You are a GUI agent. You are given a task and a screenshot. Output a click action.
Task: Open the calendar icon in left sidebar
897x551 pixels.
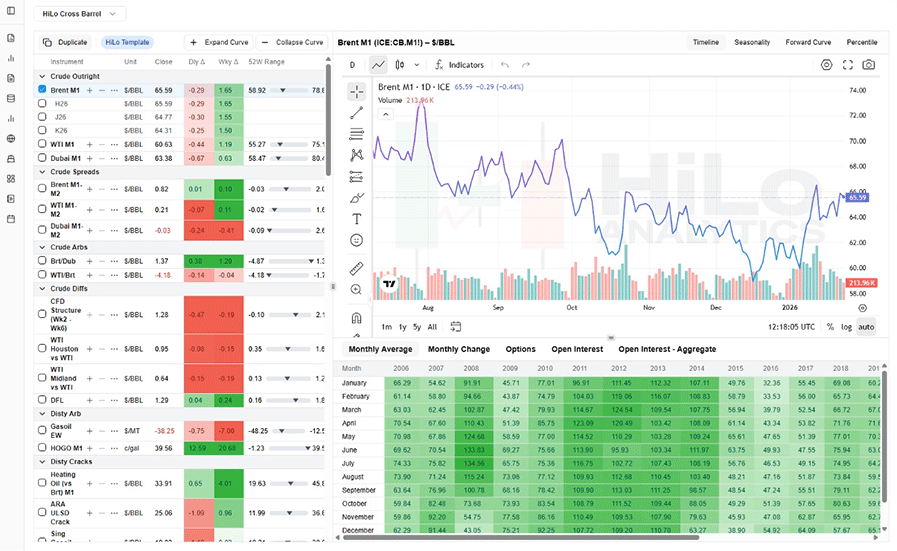tap(11, 219)
